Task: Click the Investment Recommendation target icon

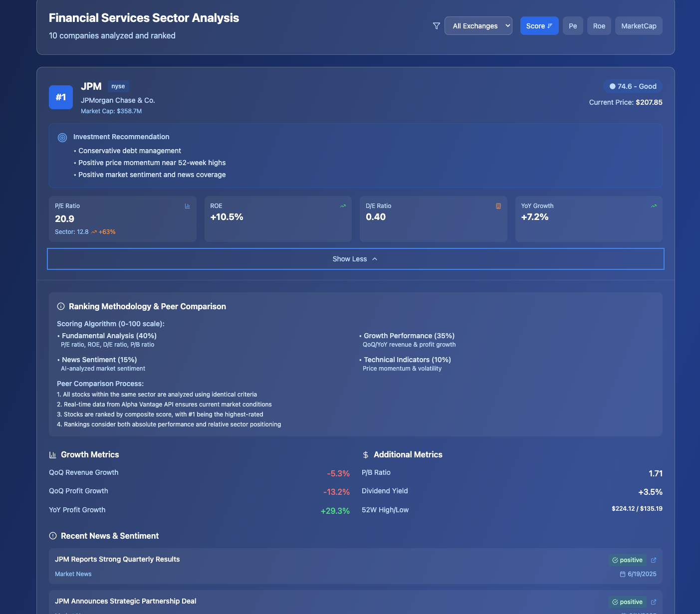Action: (x=62, y=137)
